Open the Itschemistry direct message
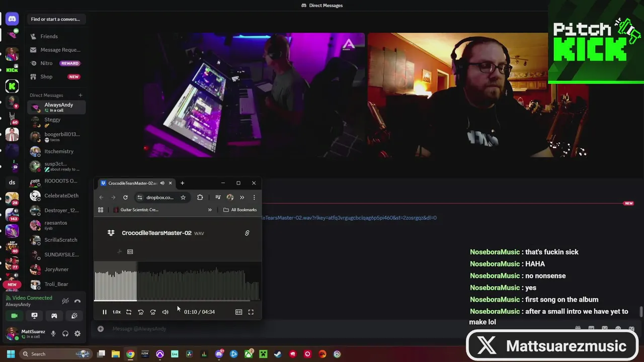Viewport: 644px width, 362px height. click(56, 151)
